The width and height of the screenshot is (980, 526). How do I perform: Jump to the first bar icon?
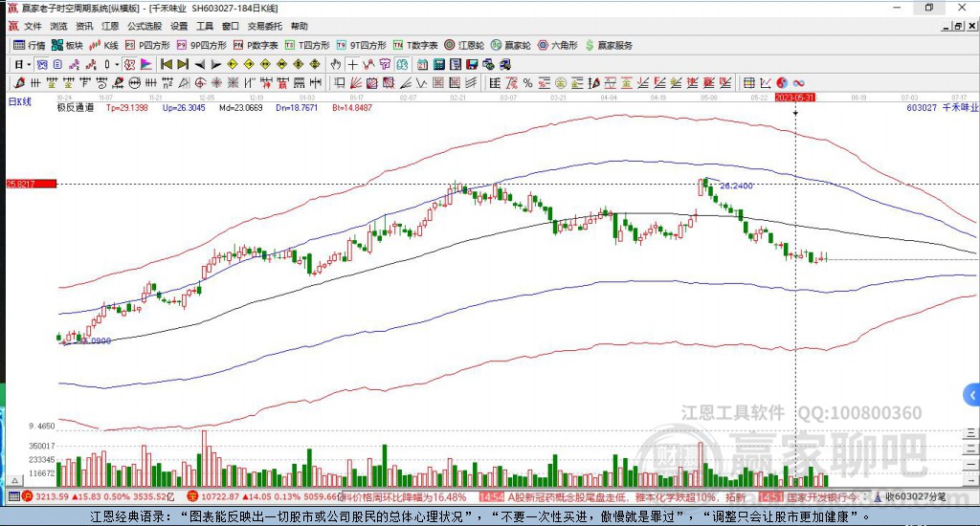167,64
